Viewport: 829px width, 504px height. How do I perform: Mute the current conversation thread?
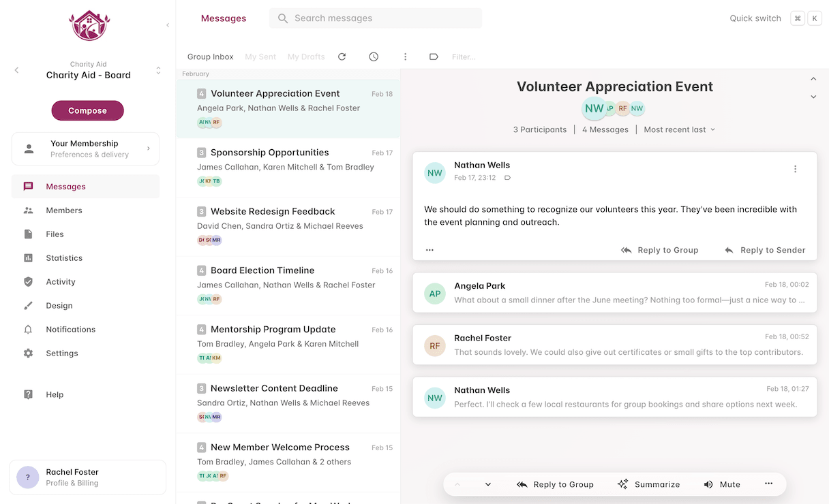tap(721, 484)
